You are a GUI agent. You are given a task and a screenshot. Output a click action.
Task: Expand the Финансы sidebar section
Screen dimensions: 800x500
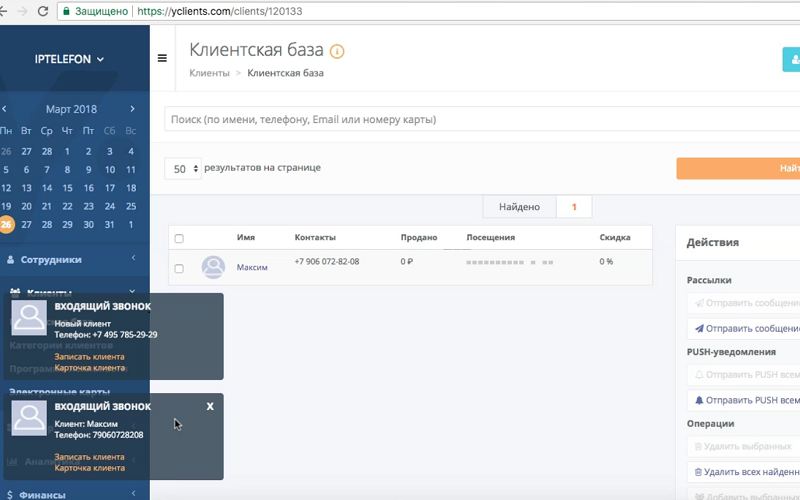[133, 493]
